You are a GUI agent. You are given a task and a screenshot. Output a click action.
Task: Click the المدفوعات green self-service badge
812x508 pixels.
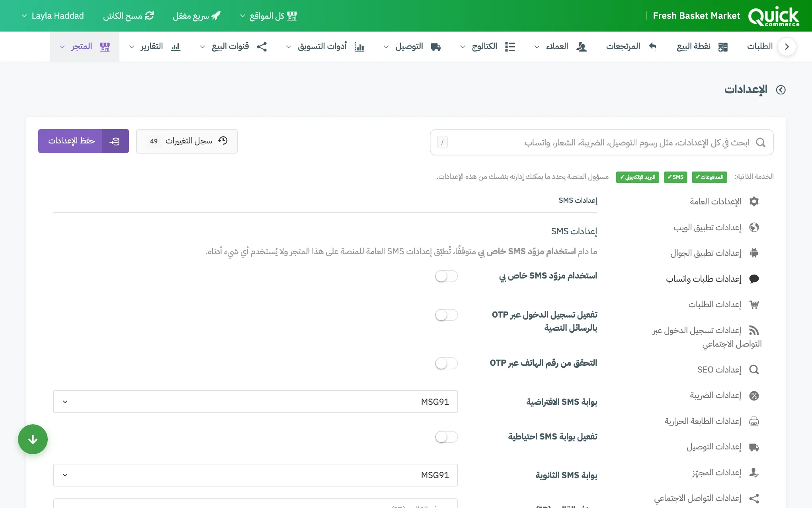(709, 177)
